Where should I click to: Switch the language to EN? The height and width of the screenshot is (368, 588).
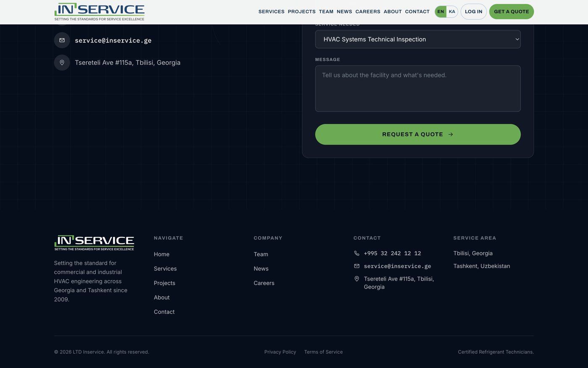point(441,12)
